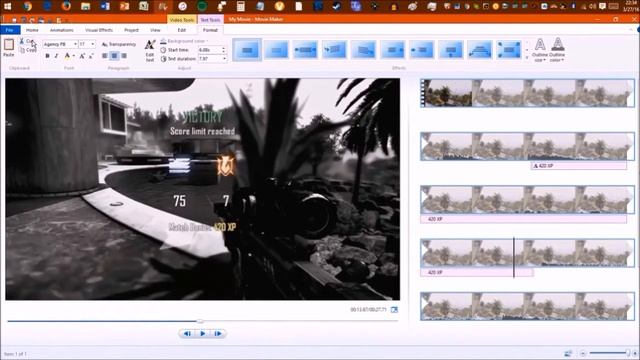
Task: Open the Text duration dropdown
Action: pos(224,59)
